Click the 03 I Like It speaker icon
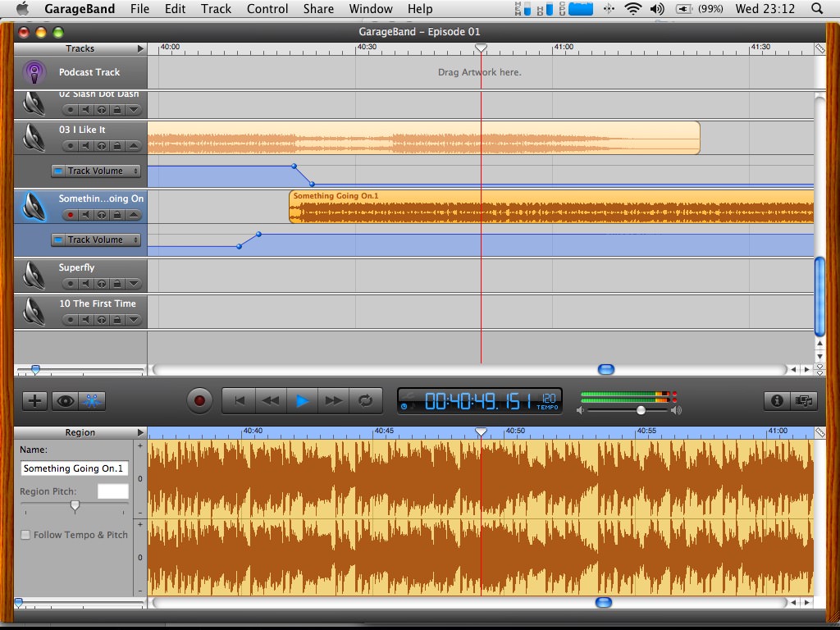This screenshot has width=840, height=630. pyautogui.click(x=34, y=137)
